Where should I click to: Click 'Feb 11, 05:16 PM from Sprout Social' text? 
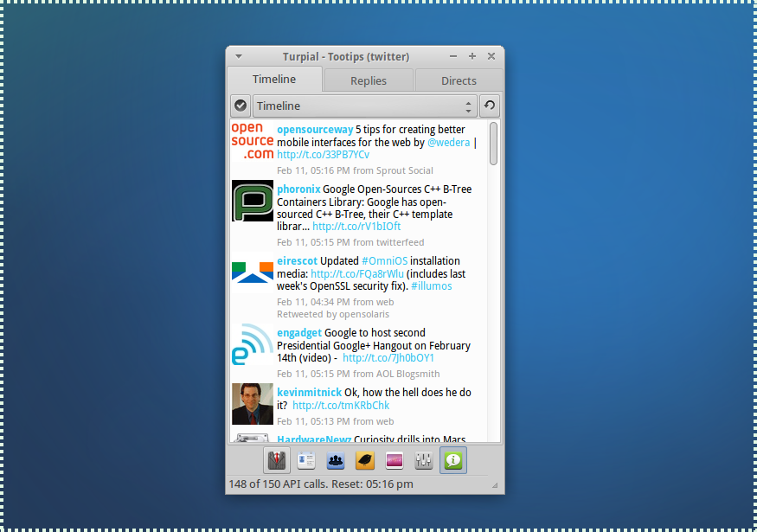(355, 170)
